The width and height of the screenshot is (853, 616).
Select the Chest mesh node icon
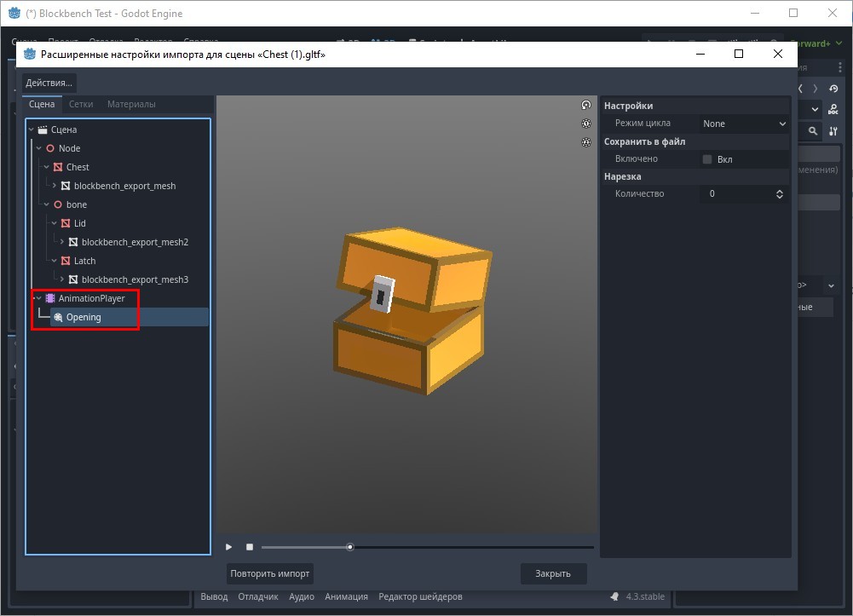(58, 167)
